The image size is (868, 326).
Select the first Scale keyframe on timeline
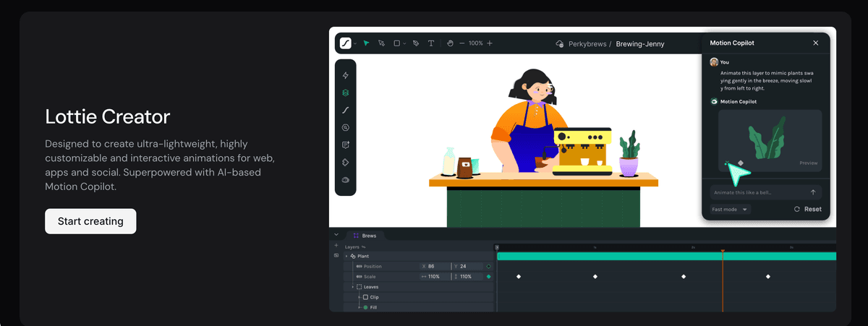(519, 277)
